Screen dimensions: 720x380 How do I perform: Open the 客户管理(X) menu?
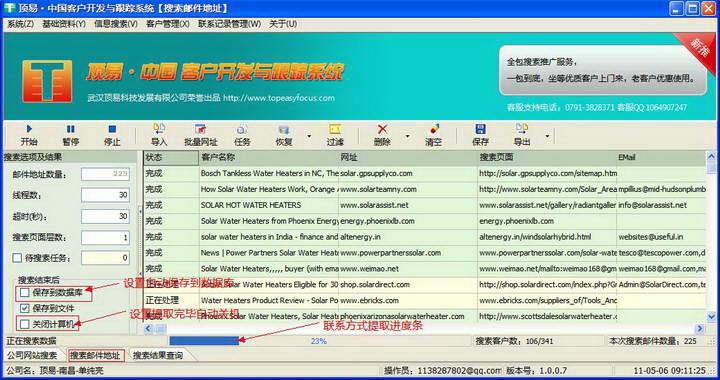tap(168, 24)
